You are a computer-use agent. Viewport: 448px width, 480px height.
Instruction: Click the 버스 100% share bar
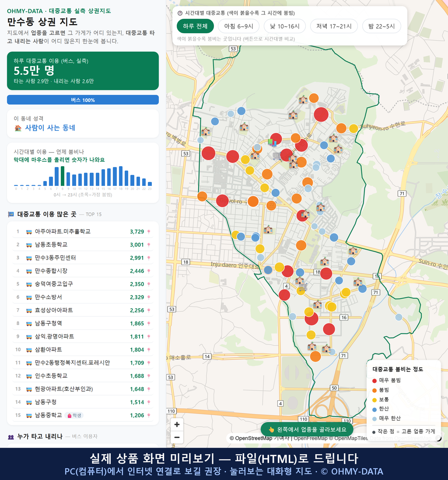pyautogui.click(x=83, y=100)
